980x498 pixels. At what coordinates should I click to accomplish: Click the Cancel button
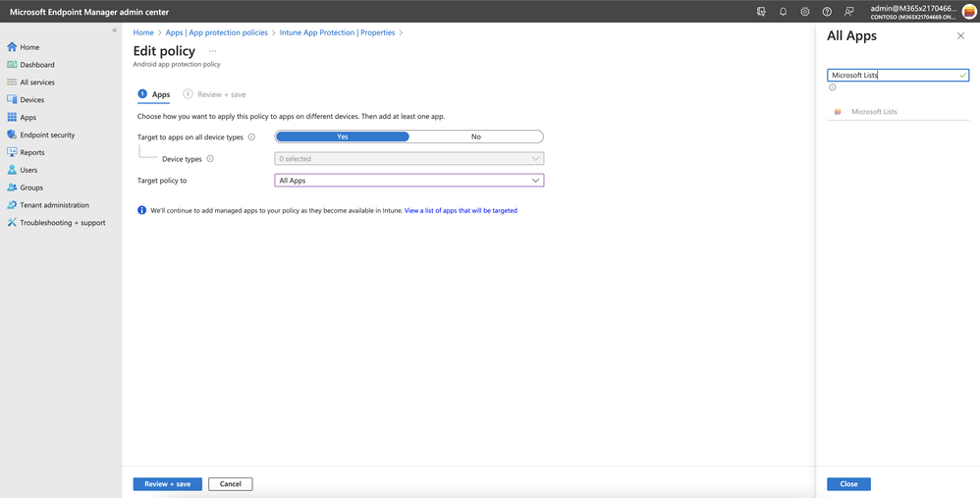click(x=231, y=484)
